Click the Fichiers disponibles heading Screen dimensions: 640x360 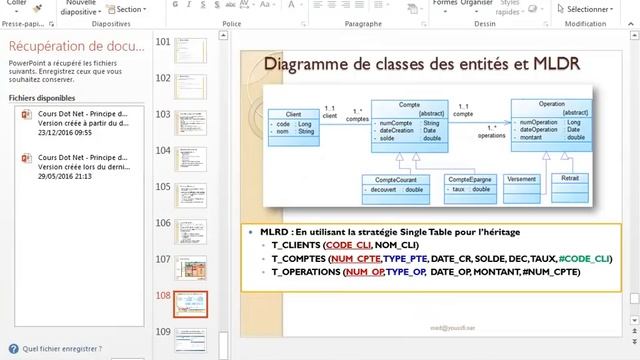[x=42, y=98]
